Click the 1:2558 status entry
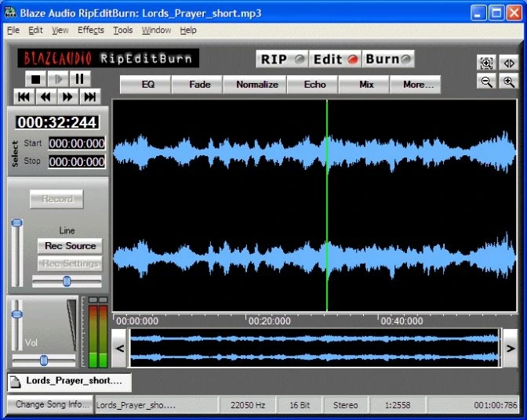 point(398,405)
